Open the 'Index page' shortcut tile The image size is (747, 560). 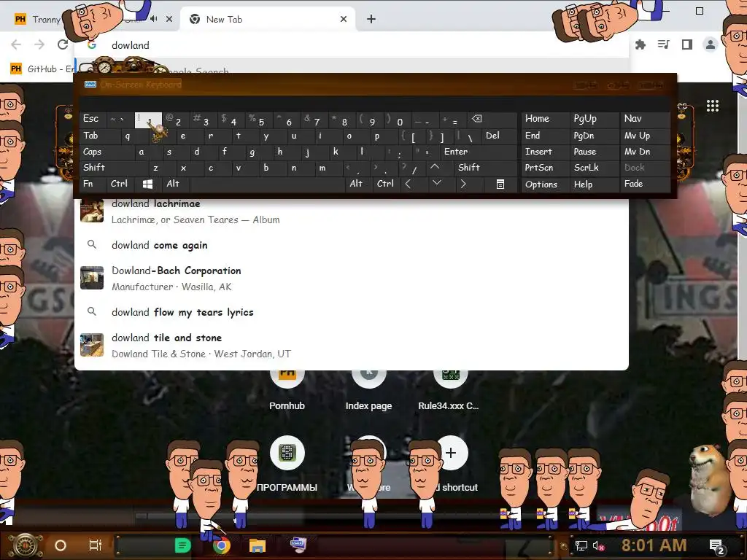coord(368,391)
